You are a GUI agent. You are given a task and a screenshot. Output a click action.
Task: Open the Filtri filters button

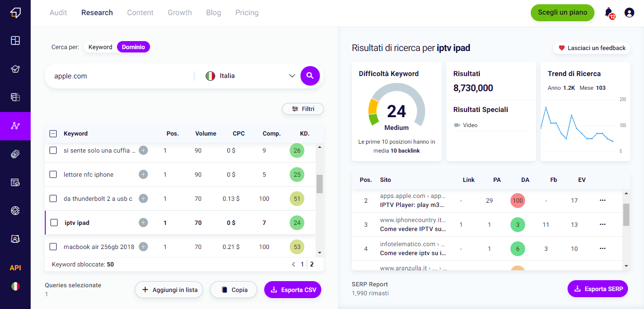pyautogui.click(x=303, y=109)
